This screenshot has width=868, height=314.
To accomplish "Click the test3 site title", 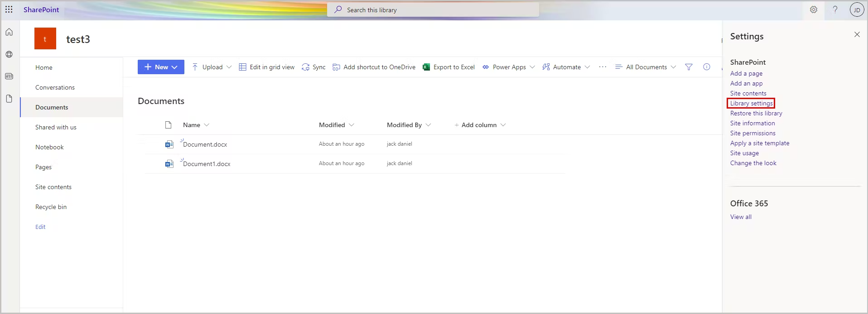I will pyautogui.click(x=78, y=39).
